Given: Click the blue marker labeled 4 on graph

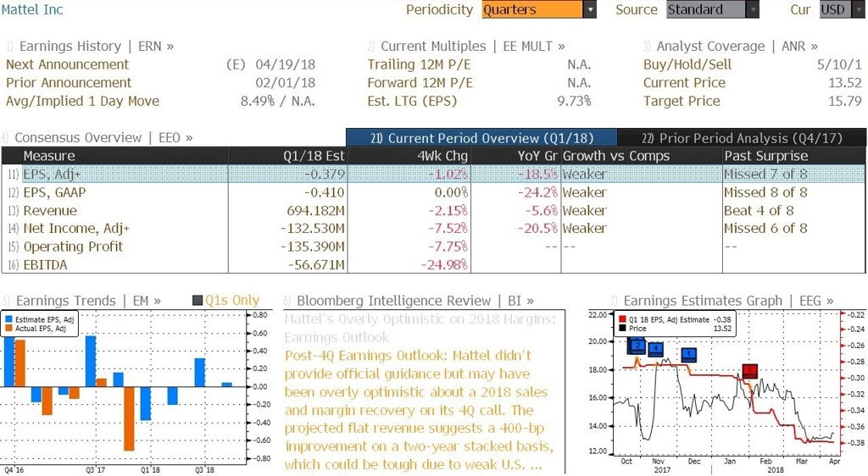Looking at the screenshot, I should tap(656, 348).
